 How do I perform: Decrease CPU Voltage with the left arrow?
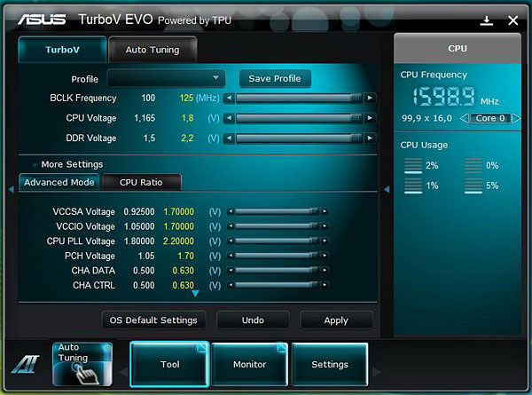230,118
